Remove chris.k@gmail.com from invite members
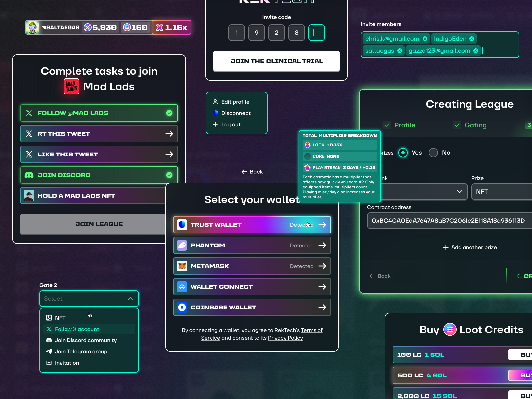Screen dimensions: 532x399 pyautogui.click(x=425, y=39)
